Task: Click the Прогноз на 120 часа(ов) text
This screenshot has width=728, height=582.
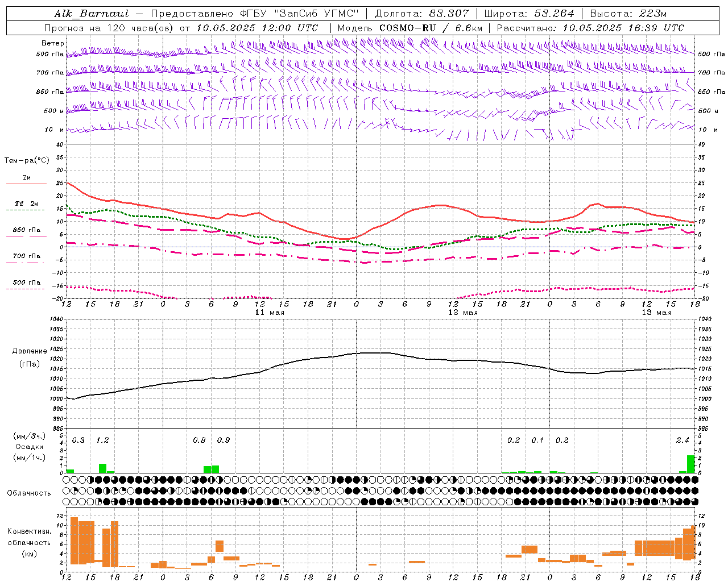Action: click(110, 28)
